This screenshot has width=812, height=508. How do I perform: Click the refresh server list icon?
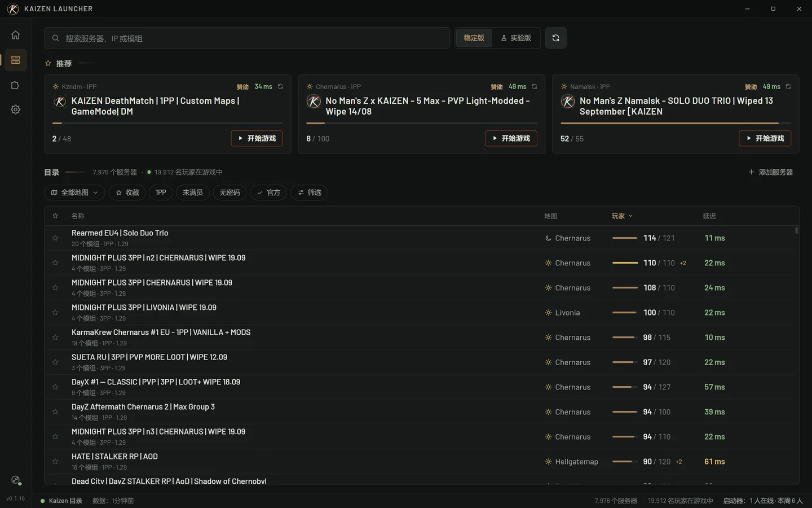[x=555, y=38]
